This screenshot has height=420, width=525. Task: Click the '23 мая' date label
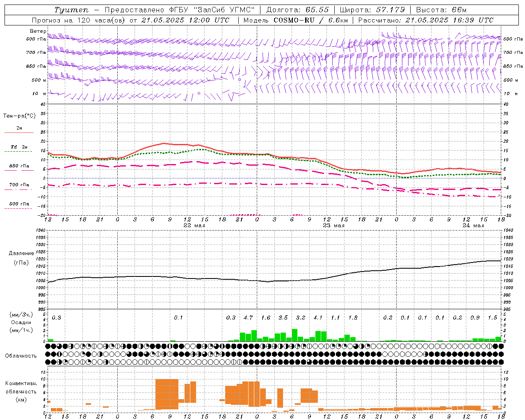point(334,226)
